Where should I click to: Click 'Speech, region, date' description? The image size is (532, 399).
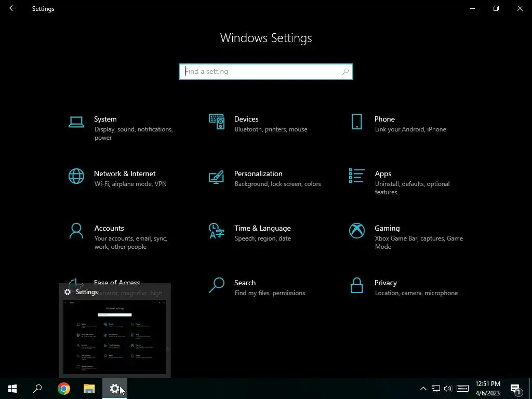[262, 238]
